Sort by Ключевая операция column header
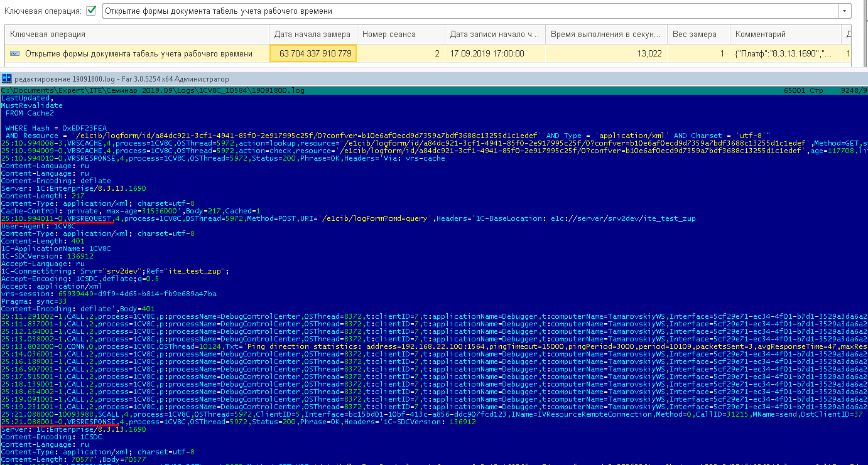 coord(136,35)
